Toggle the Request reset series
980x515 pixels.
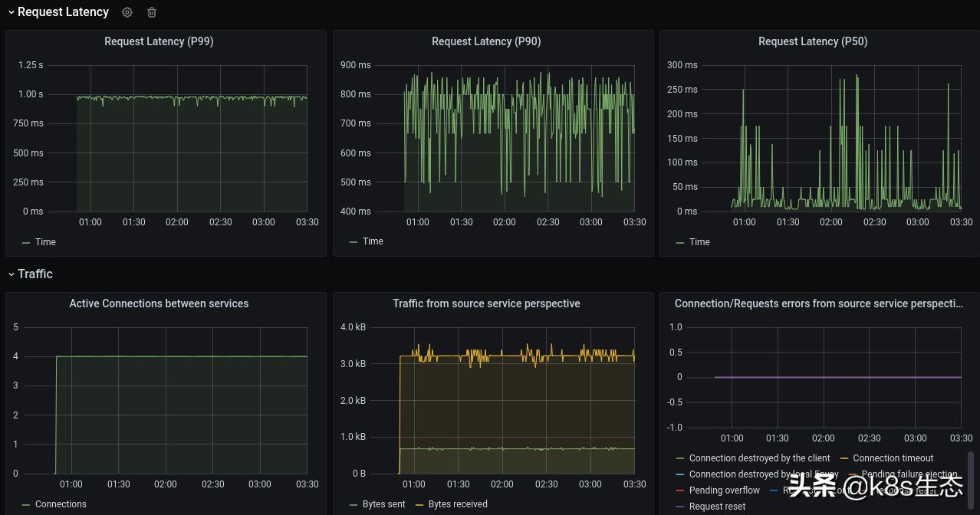point(717,506)
